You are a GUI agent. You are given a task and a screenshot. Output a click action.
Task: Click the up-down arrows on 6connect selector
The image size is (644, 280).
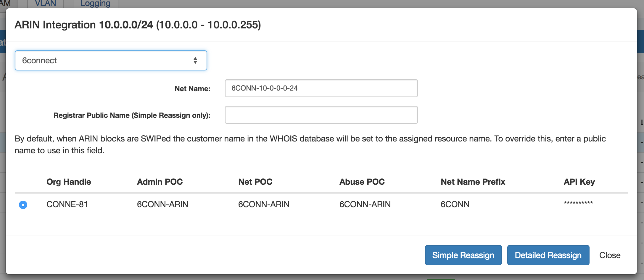click(195, 60)
